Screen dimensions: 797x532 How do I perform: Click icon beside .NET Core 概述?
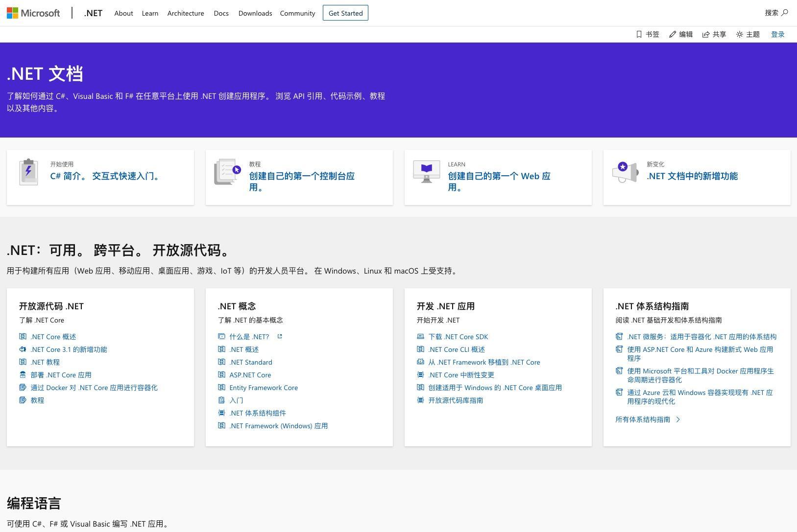pos(23,336)
